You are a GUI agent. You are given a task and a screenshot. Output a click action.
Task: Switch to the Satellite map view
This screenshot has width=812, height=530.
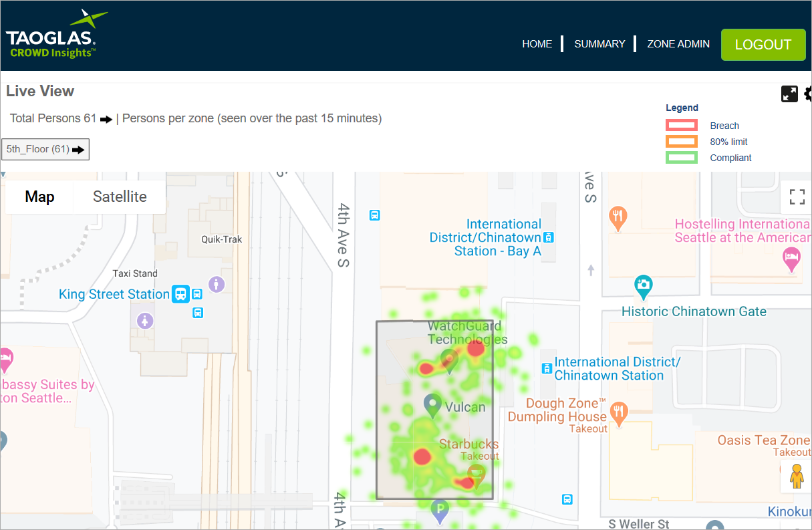click(x=119, y=196)
